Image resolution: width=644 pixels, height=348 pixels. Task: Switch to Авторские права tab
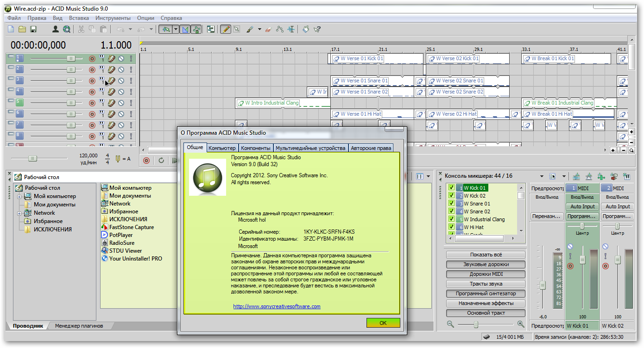point(371,148)
